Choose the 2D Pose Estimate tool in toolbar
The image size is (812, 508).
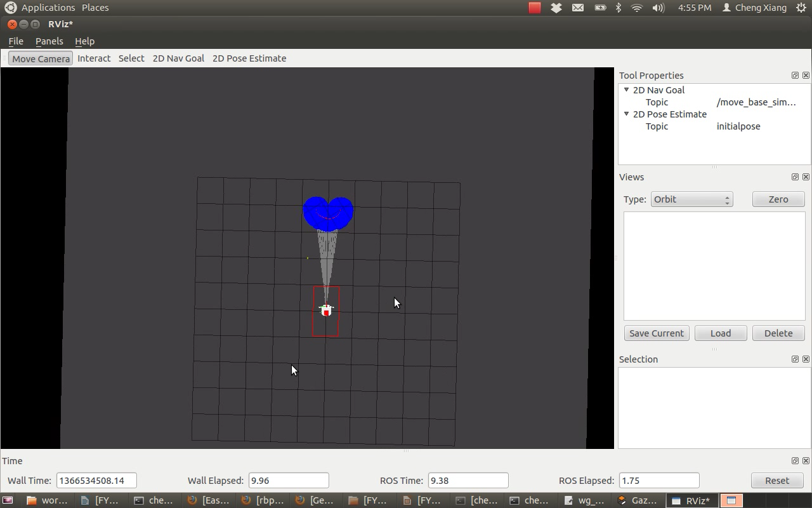(249, 58)
